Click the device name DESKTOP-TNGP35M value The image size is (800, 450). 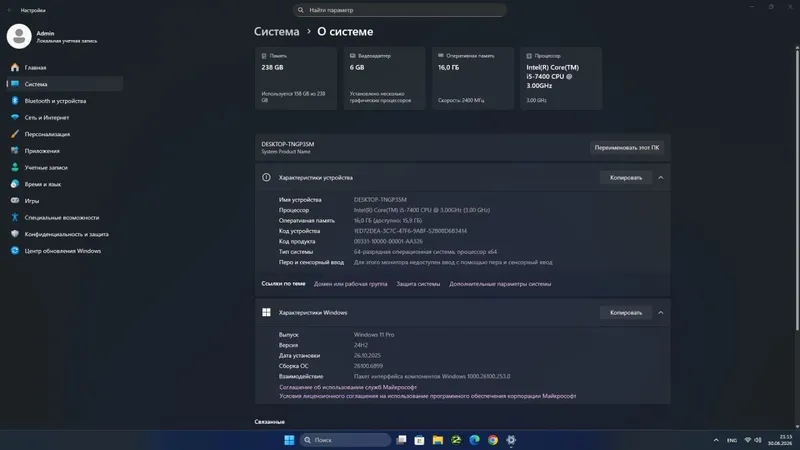click(380, 200)
